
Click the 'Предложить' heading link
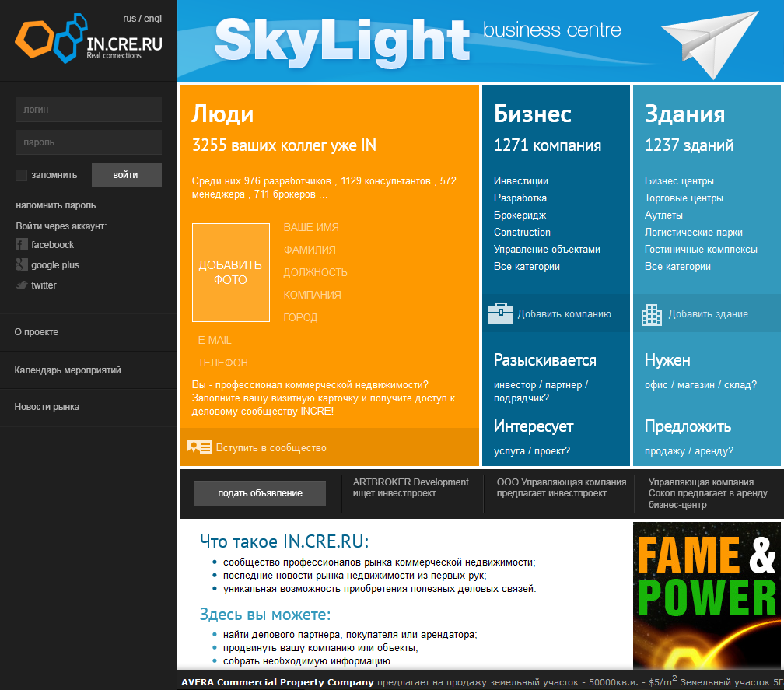click(688, 426)
